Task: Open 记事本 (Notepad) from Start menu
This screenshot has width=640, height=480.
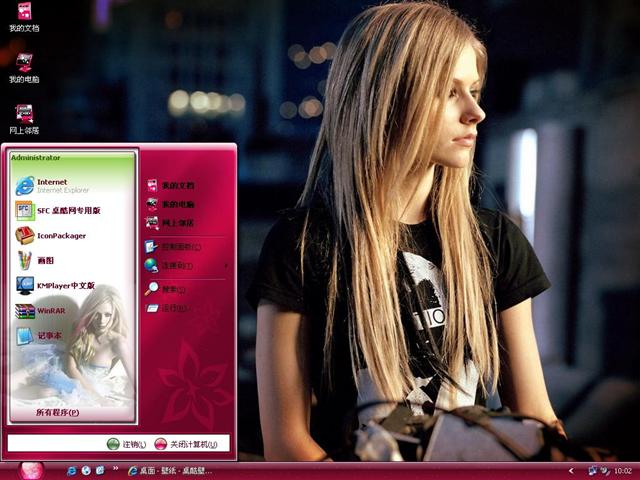Action: click(39, 336)
